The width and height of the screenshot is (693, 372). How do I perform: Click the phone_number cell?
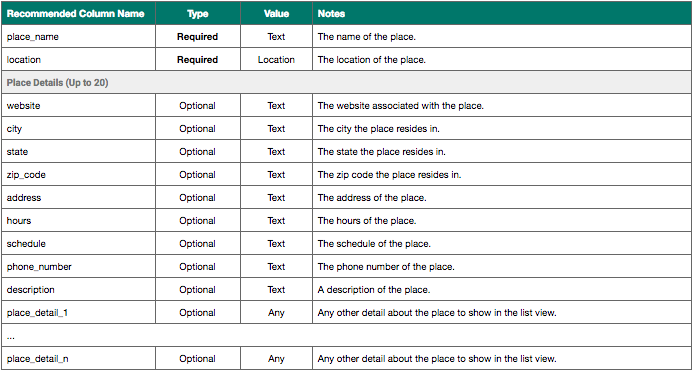pyautogui.click(x=78, y=266)
